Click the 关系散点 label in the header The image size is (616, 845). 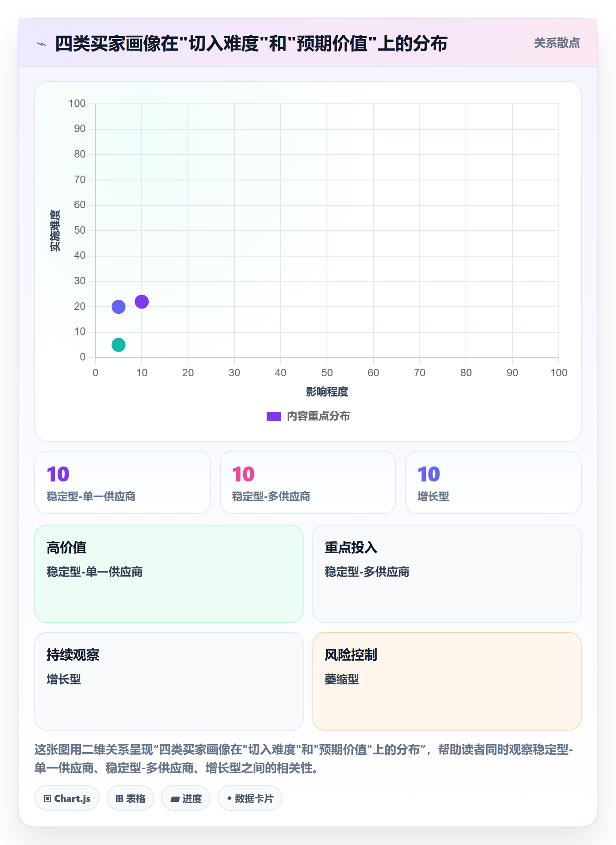(557, 43)
